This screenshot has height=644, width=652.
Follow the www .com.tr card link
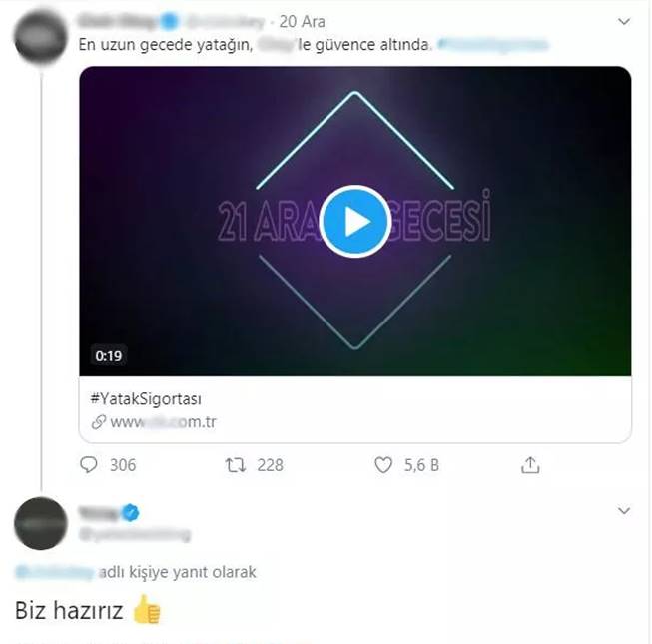click(163, 422)
